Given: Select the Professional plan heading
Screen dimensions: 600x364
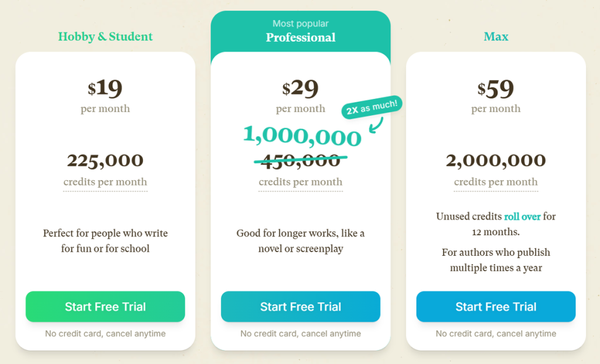Looking at the screenshot, I should [301, 37].
